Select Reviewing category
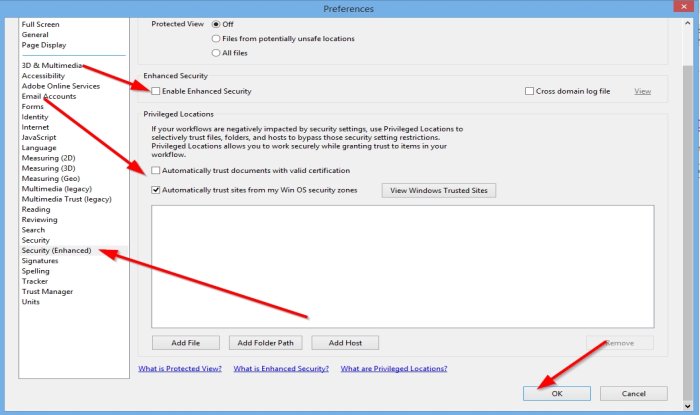 tap(39, 220)
